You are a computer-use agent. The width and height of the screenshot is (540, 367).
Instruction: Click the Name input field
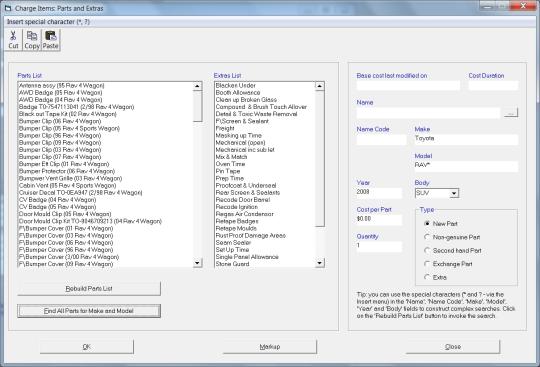(428, 113)
